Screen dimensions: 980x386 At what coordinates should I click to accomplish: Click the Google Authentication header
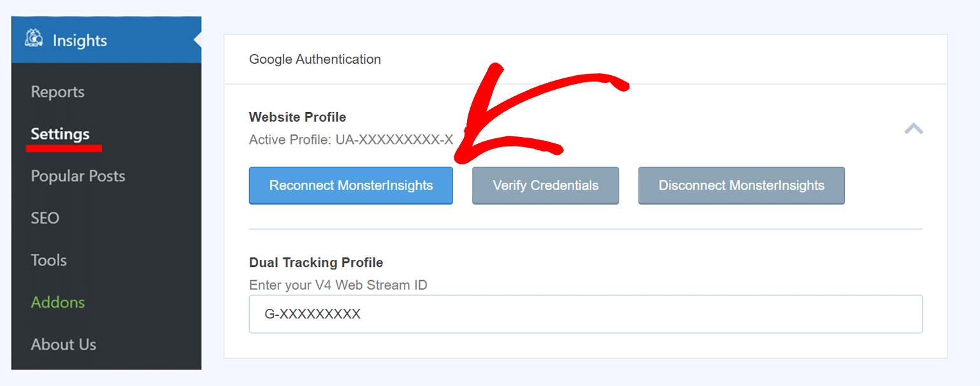[x=315, y=59]
